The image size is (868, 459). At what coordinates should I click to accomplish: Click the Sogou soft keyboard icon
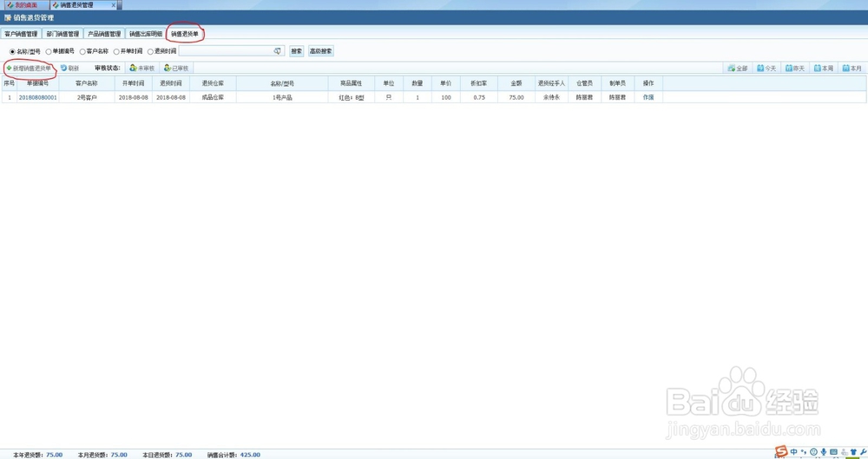click(833, 452)
